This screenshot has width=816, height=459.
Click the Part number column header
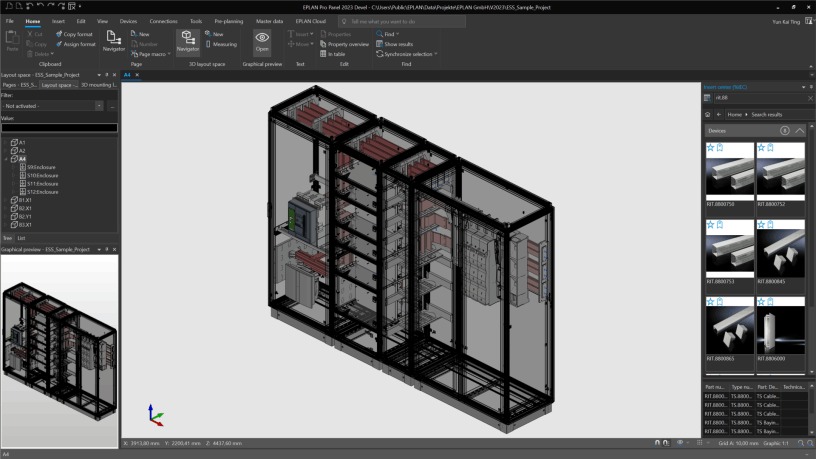[715, 387]
